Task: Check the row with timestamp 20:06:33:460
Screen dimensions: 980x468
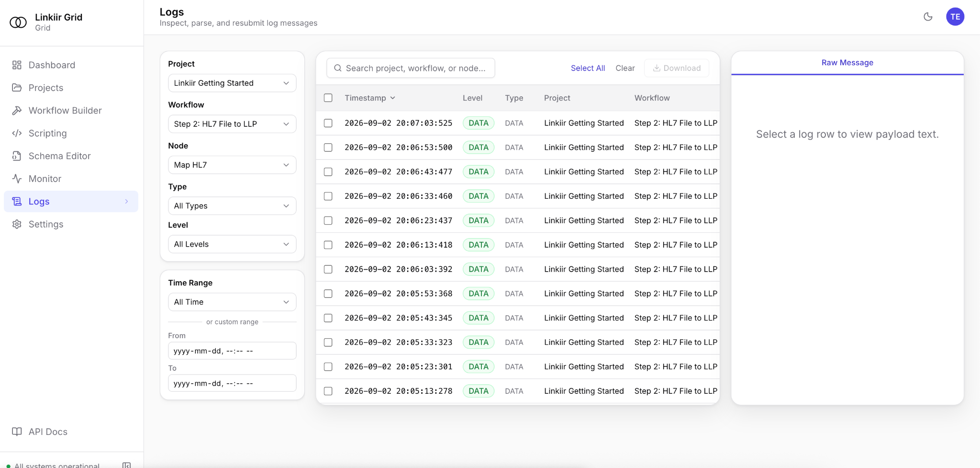Action: 328,196
